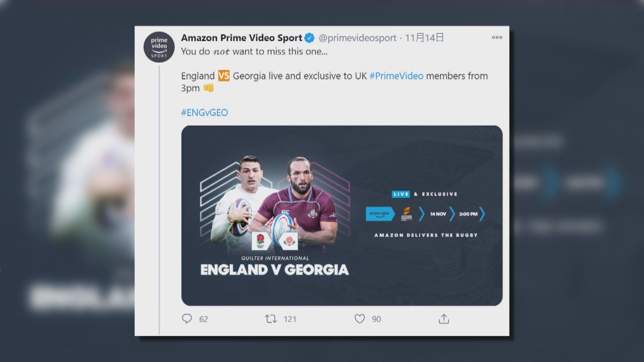Open the tweet's more options menu
Image resolution: width=644 pixels, height=362 pixels.
497,37
